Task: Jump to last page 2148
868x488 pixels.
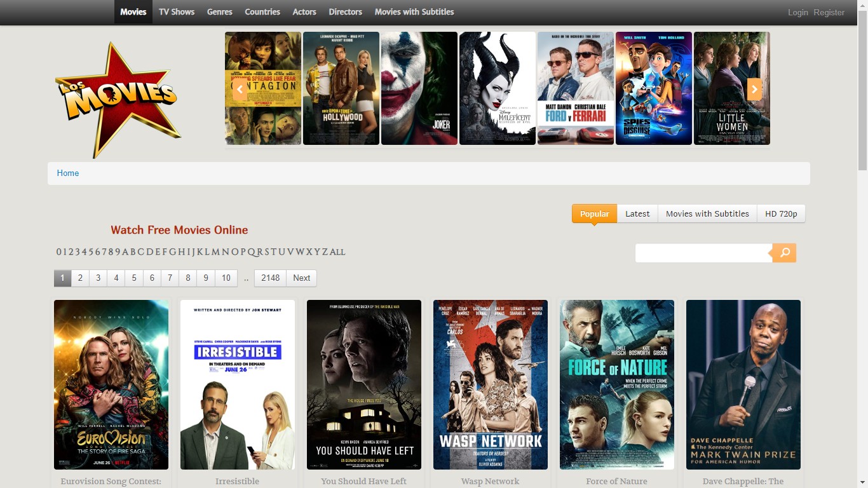Action: click(270, 278)
